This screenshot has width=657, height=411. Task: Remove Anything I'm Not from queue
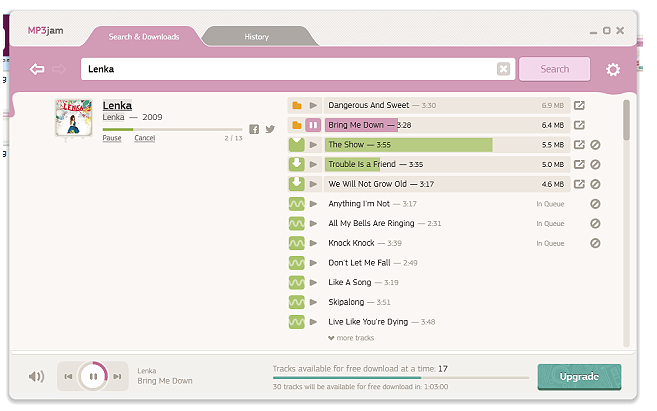point(595,204)
